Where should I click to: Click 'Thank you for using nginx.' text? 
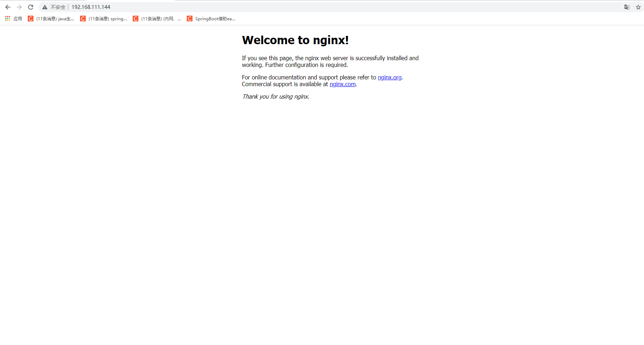click(276, 97)
